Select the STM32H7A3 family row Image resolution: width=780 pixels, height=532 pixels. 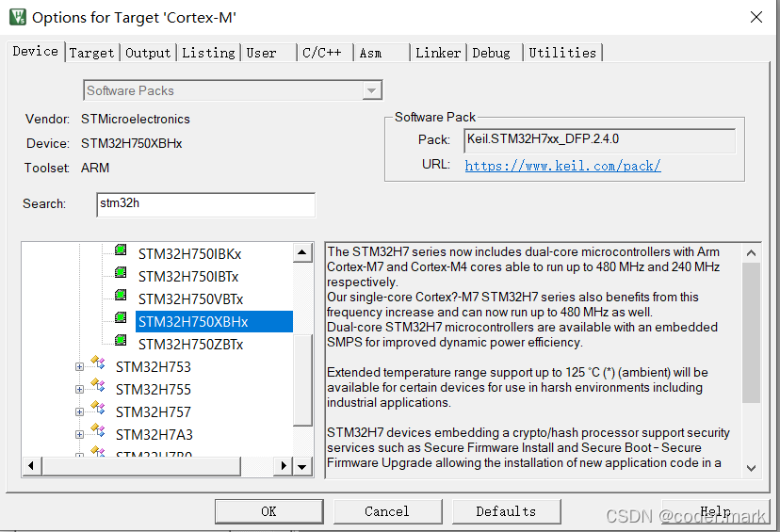(x=154, y=435)
